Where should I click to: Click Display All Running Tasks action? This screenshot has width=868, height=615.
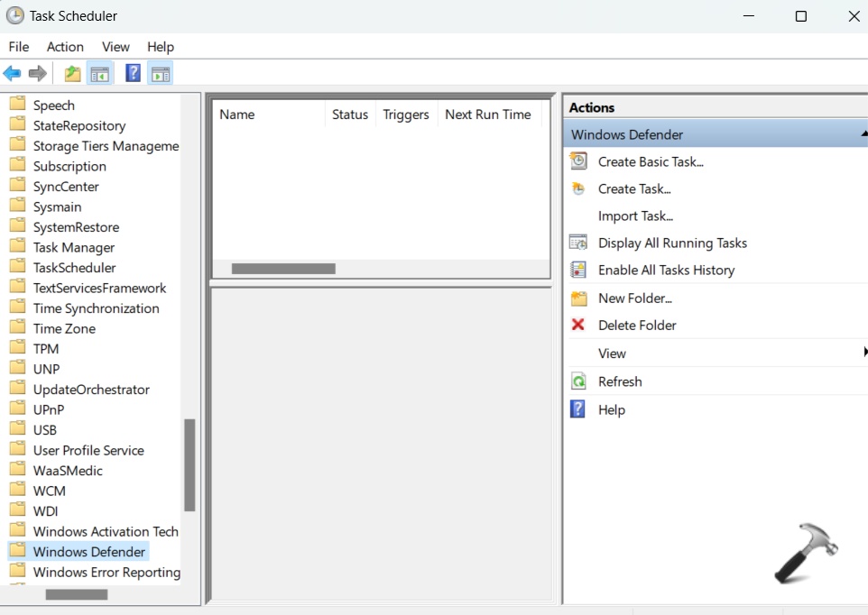coord(672,243)
